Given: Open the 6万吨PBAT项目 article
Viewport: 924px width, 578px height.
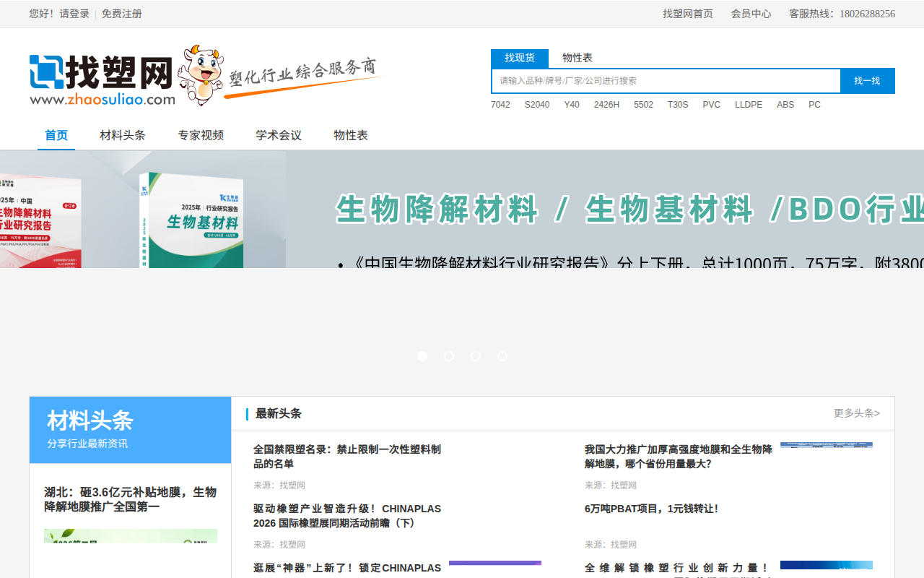Looking at the screenshot, I should [x=652, y=509].
